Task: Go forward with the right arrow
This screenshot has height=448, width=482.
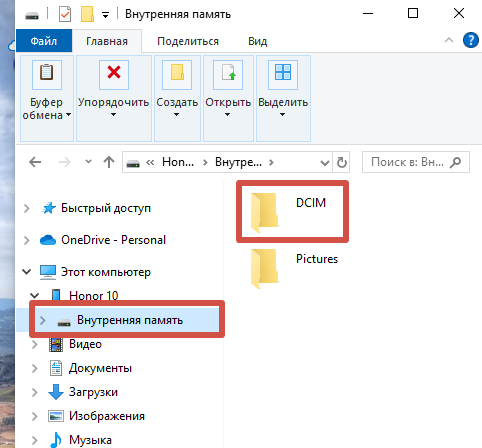Action: (65, 162)
